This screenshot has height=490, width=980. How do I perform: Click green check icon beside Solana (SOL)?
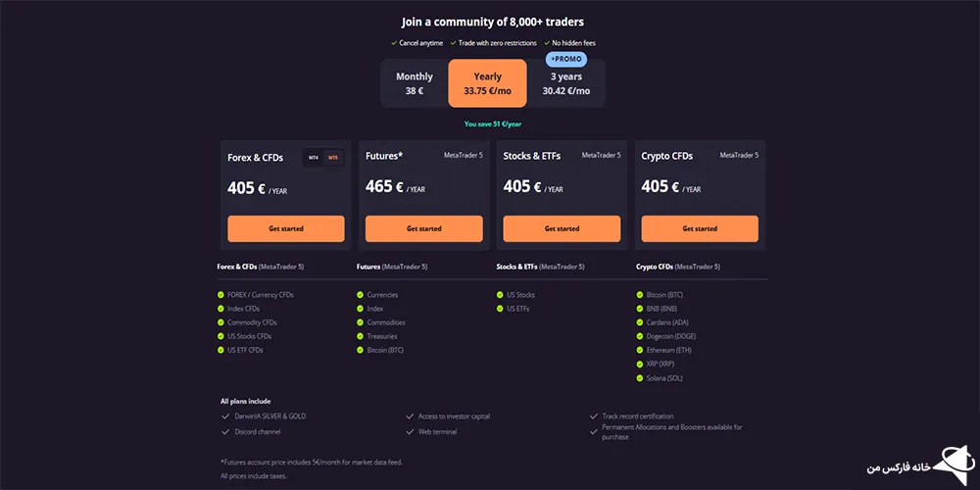[640, 378]
